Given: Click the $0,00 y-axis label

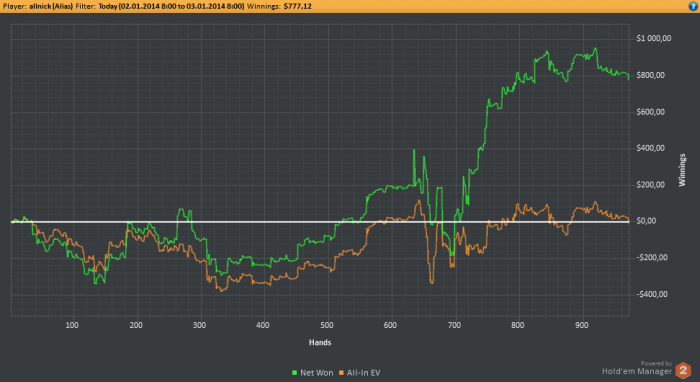Looking at the screenshot, I should click(646, 221).
